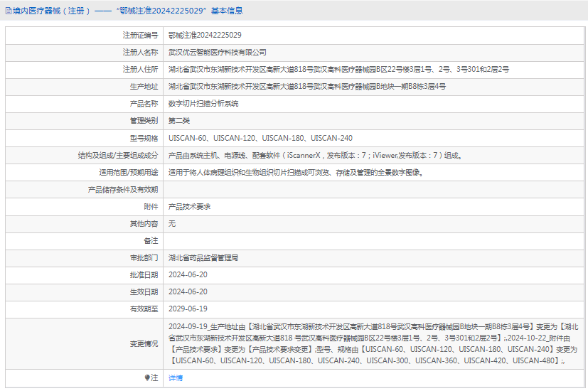Image resolution: width=588 pixels, height=391 pixels.
Task: Select the 无 value in 其他内容 row
Action: (x=172, y=224)
